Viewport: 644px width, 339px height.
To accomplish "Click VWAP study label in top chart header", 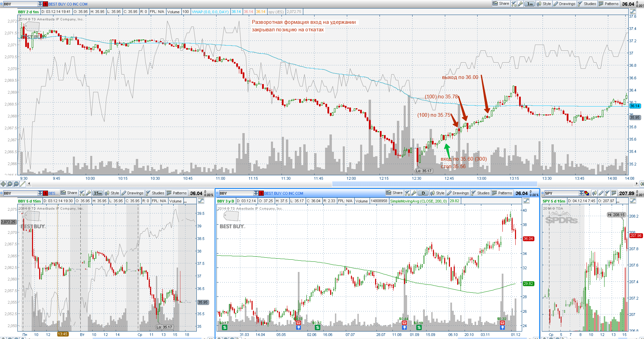I will coord(210,12).
